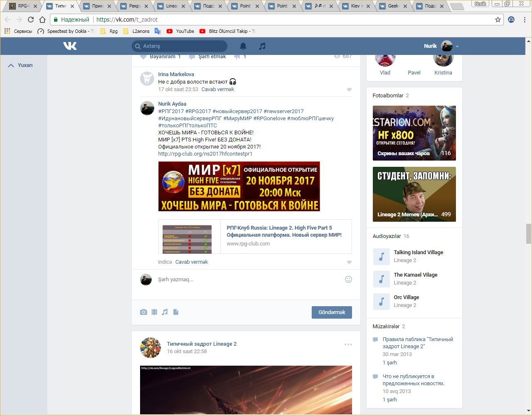This screenshot has width=532, height=416.
Task: Click the Şərh etmək comment link
Action: [207, 57]
